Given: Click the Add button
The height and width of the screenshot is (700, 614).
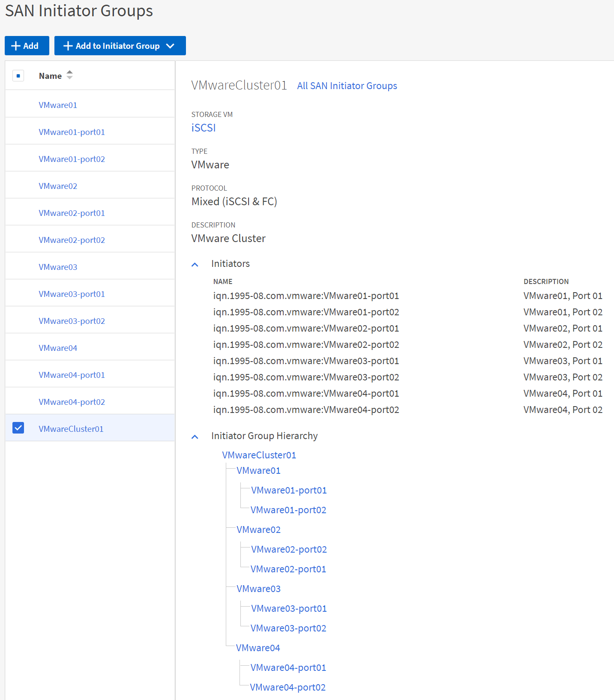Looking at the screenshot, I should click(x=27, y=46).
